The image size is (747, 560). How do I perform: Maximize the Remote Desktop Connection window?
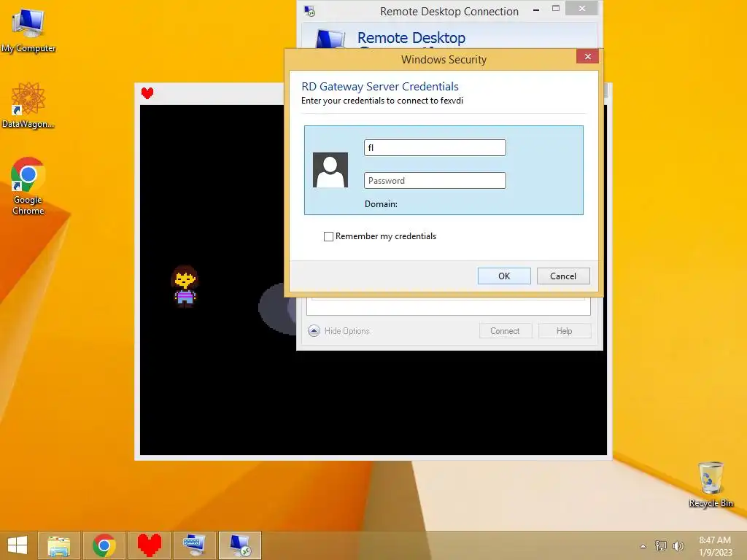point(555,9)
